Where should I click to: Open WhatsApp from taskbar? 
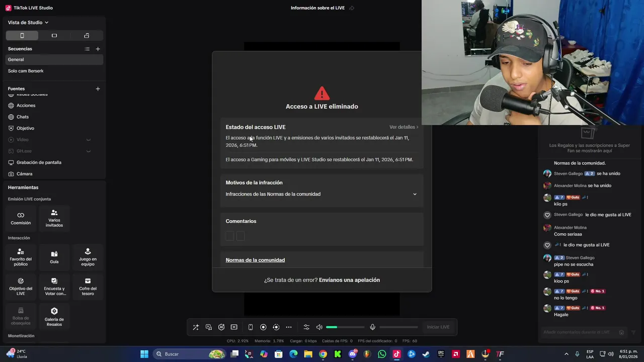(x=382, y=354)
